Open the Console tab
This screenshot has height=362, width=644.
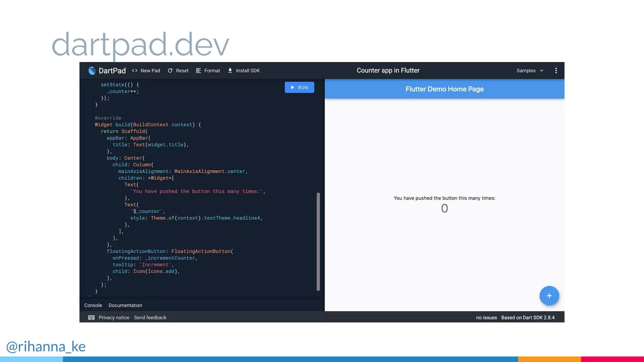[93, 305]
